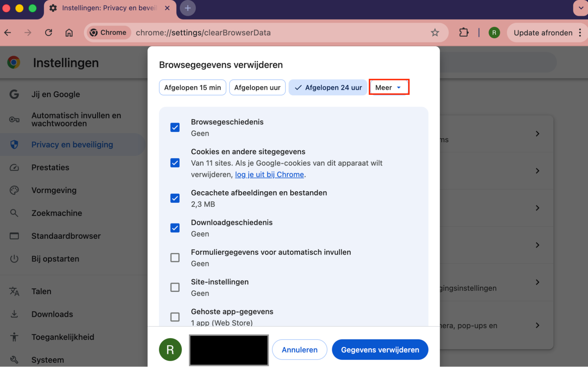This screenshot has width=588, height=367.
Task: Click the magnifier icon for Zoekmachine
Action: tap(14, 213)
